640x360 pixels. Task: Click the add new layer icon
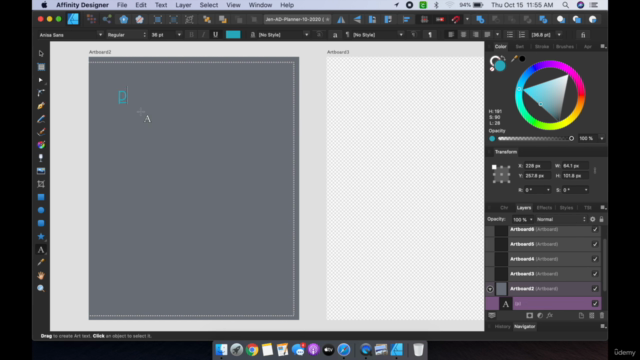pos(581,316)
